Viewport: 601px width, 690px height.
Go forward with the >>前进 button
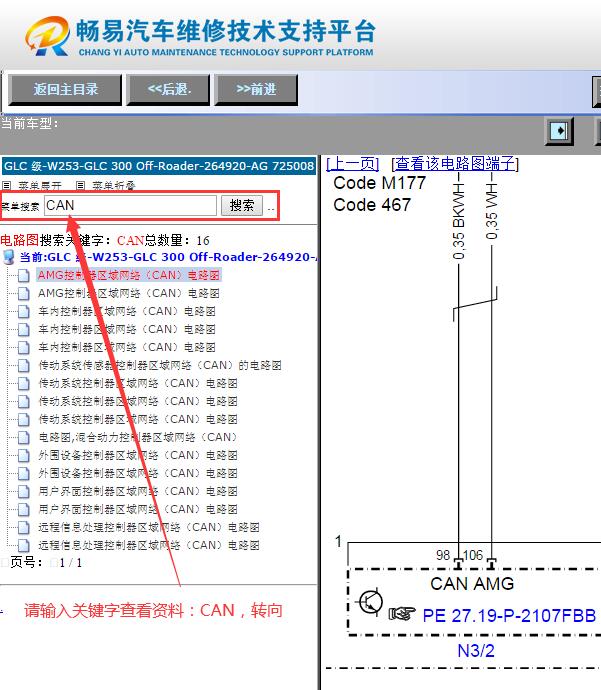(x=256, y=90)
